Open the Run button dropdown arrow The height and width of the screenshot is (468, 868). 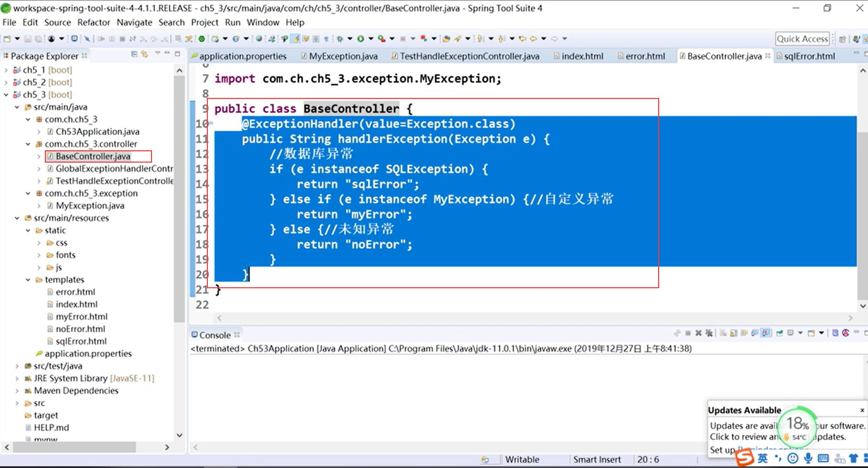[370, 39]
